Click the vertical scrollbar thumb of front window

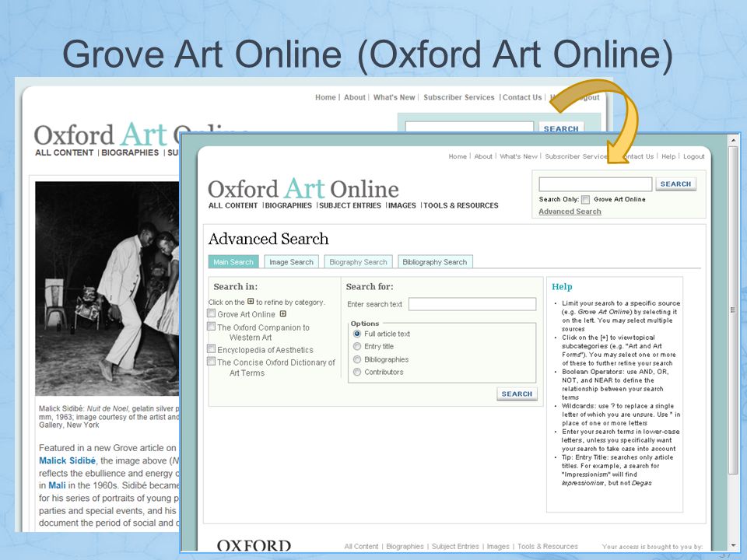[733, 310]
